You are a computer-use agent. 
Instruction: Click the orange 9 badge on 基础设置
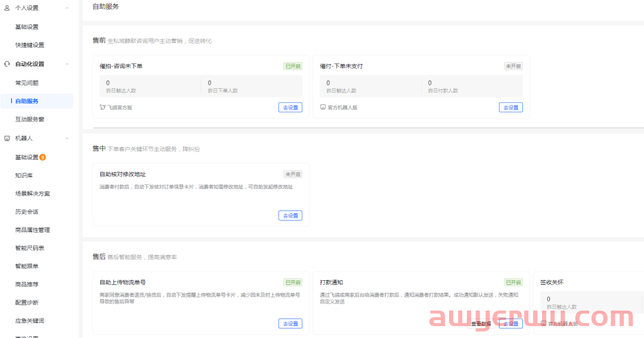click(42, 157)
